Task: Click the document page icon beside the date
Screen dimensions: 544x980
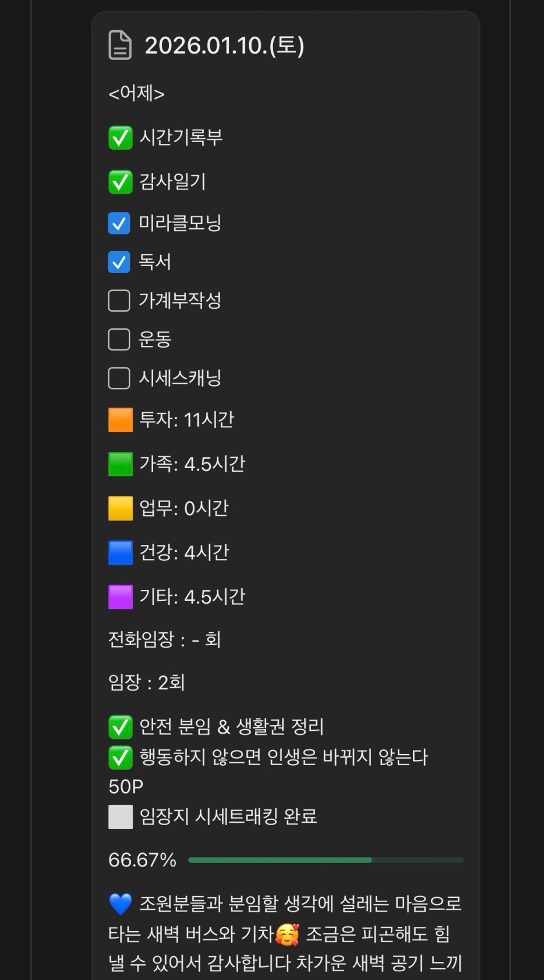Action: tap(120, 45)
